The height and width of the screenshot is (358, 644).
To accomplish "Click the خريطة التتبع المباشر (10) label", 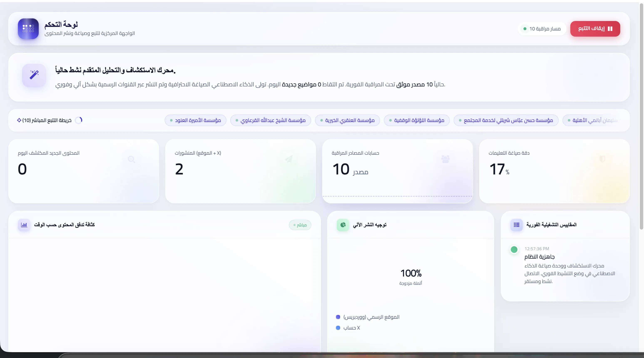I will tap(47, 120).
